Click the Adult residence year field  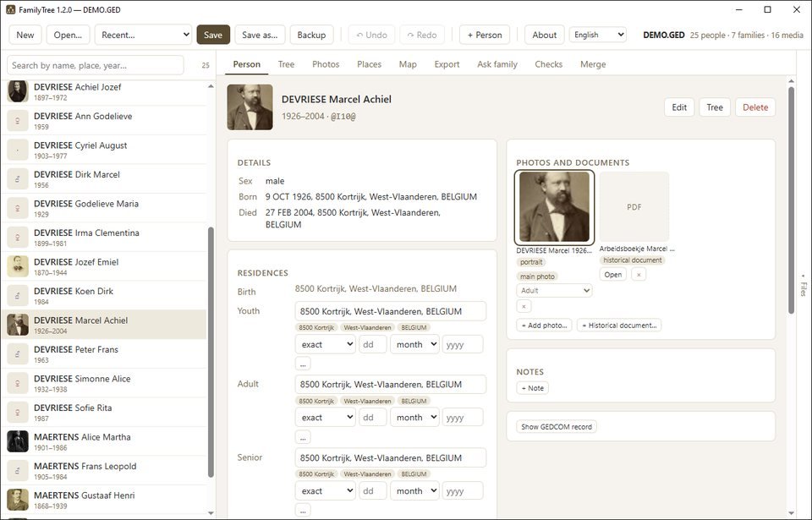click(462, 418)
